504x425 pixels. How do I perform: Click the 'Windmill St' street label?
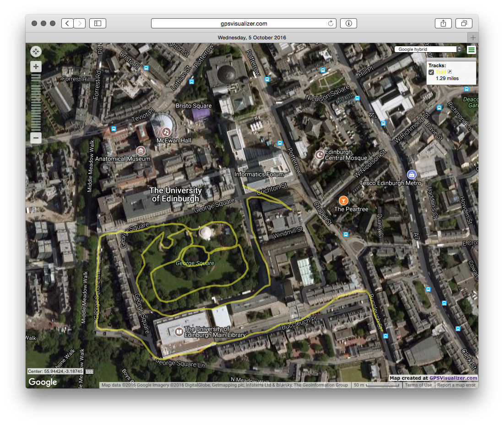(x=288, y=232)
